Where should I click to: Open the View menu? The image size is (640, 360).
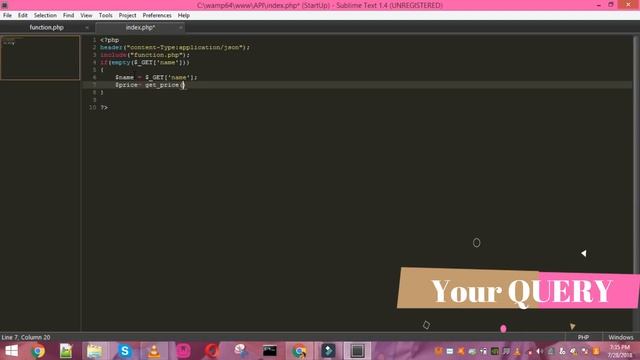(x=86, y=16)
